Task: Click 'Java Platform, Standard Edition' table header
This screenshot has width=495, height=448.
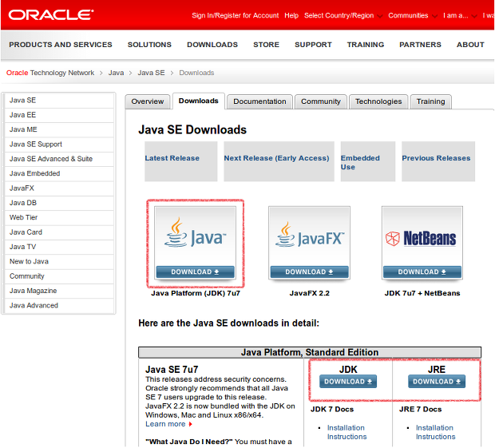Action: [310, 352]
